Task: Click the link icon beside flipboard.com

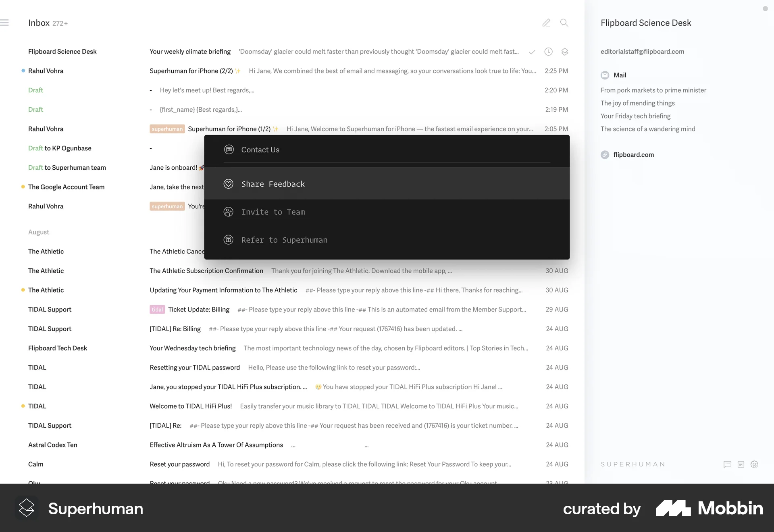Action: point(605,154)
